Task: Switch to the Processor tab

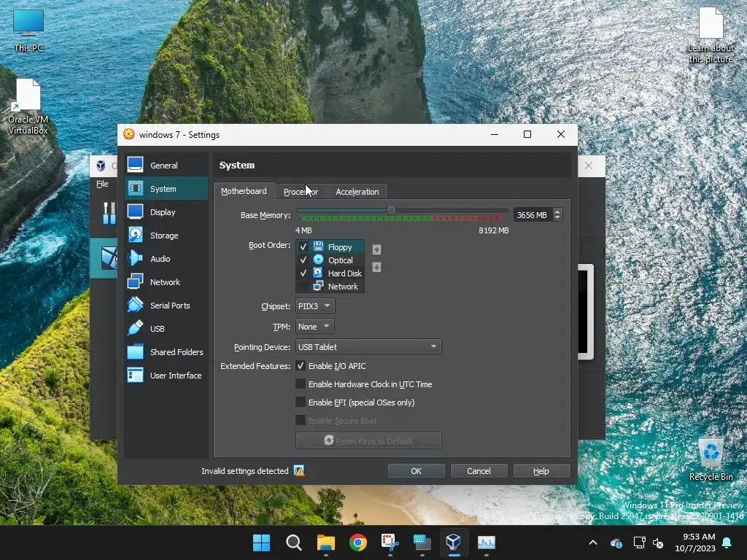Action: (301, 192)
